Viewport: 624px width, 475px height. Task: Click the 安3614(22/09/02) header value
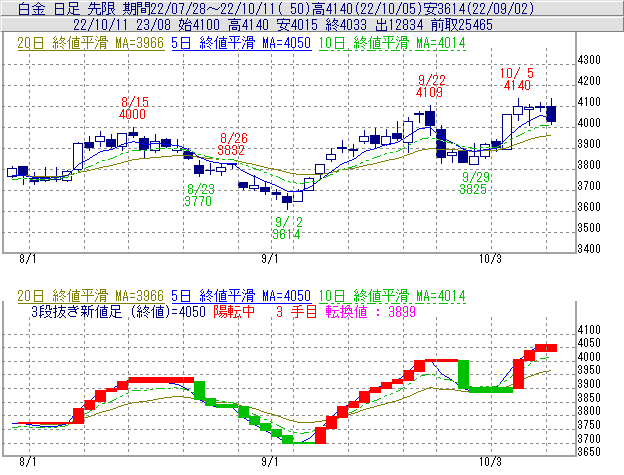point(479,9)
